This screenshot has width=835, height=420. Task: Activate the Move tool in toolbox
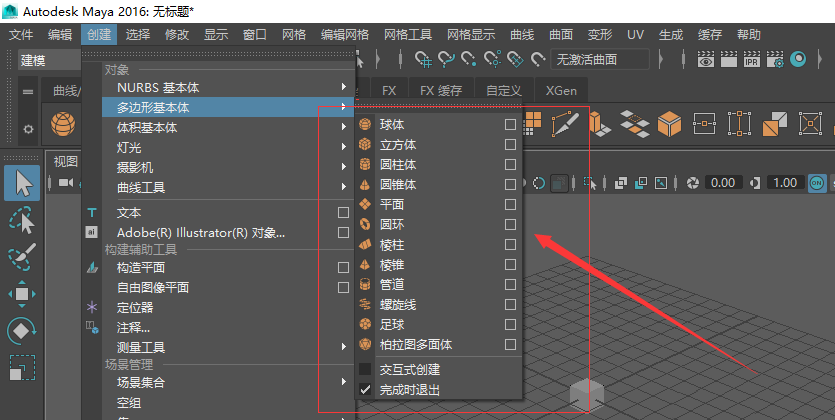coord(22,294)
